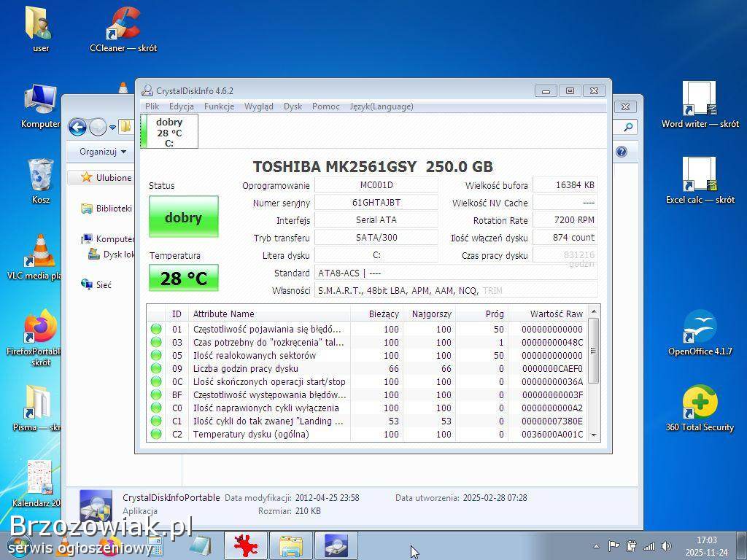Open the 360 Total Security icon
747x560 pixels.
click(x=699, y=403)
